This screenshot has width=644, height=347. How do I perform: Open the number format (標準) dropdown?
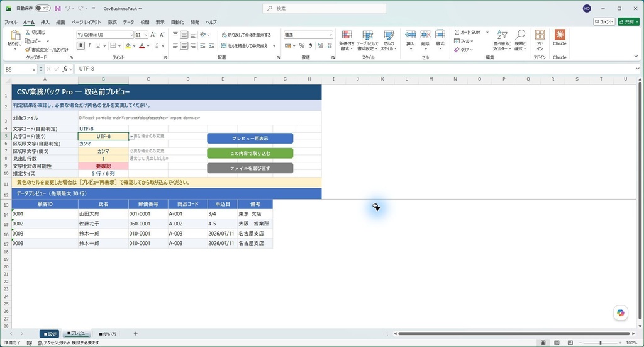point(331,35)
